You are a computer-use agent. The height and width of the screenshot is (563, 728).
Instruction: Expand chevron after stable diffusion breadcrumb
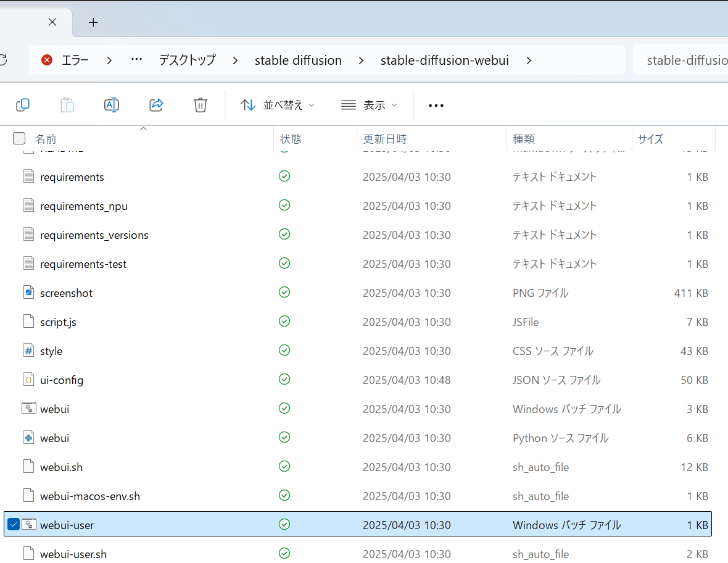pos(361,60)
